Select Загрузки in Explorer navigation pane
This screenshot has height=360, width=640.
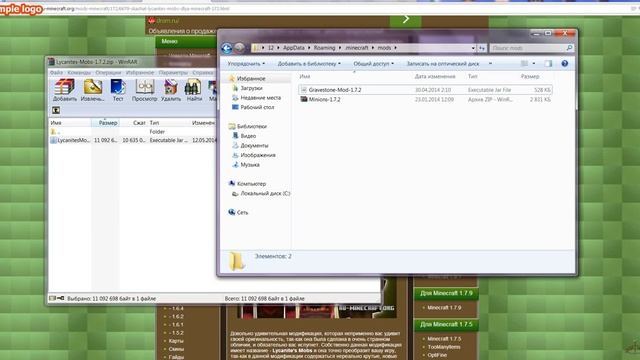[x=251, y=88]
